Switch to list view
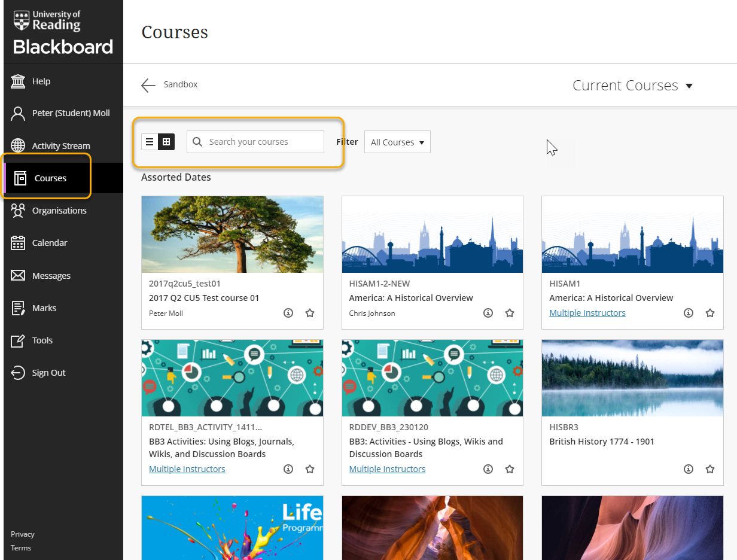This screenshot has height=560, width=737. coord(150,142)
